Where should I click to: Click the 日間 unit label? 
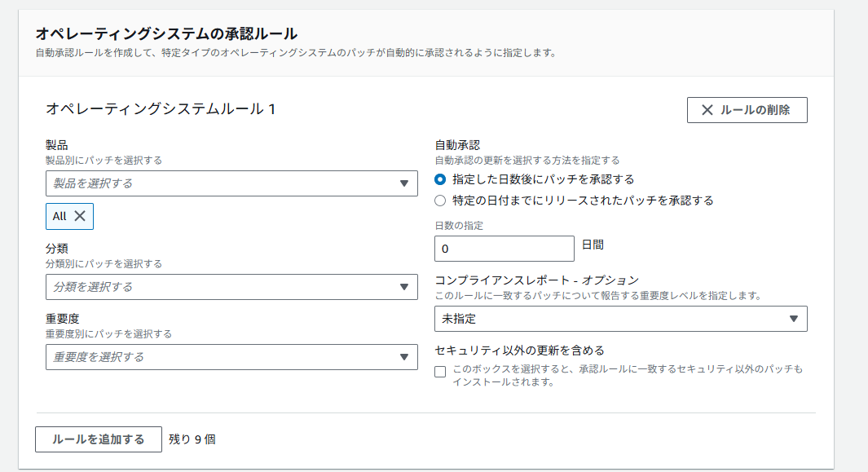[593, 245]
